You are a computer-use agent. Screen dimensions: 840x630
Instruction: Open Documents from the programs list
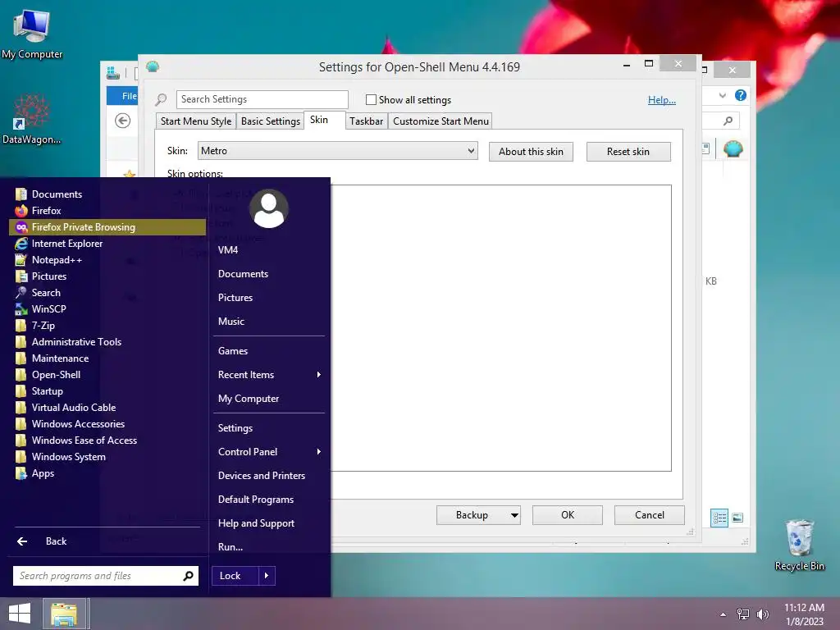[x=107, y=194]
